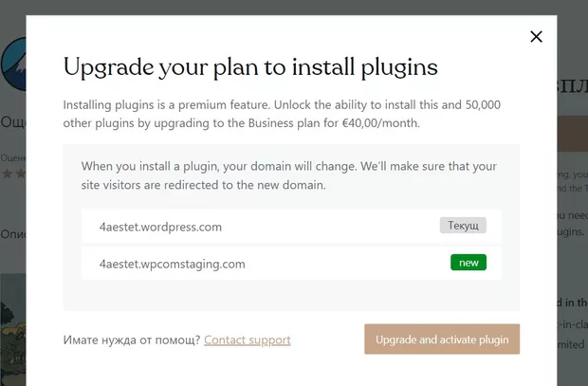Image resolution: width=588 pixels, height=386 pixels.
Task: Open the Contact support link
Action: tap(247, 340)
